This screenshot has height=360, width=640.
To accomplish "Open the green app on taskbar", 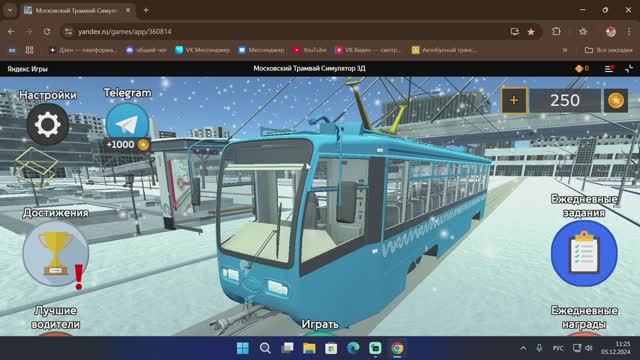I will point(375,348).
